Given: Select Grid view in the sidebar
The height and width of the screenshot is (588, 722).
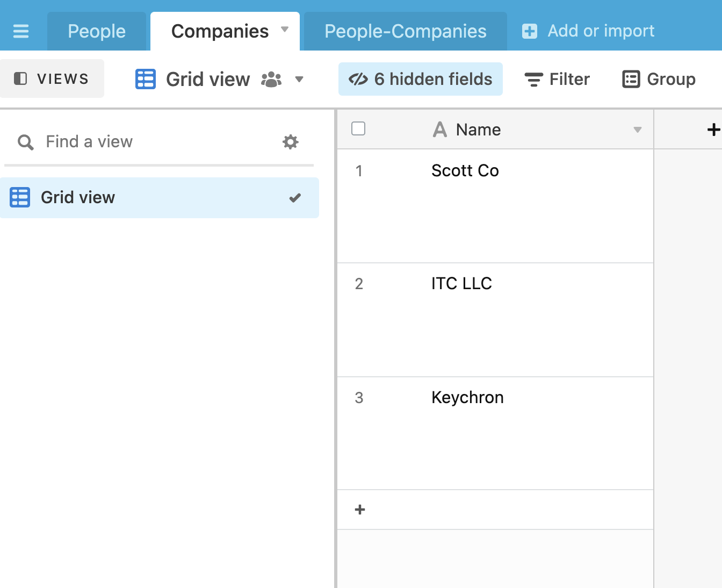Looking at the screenshot, I should (160, 198).
